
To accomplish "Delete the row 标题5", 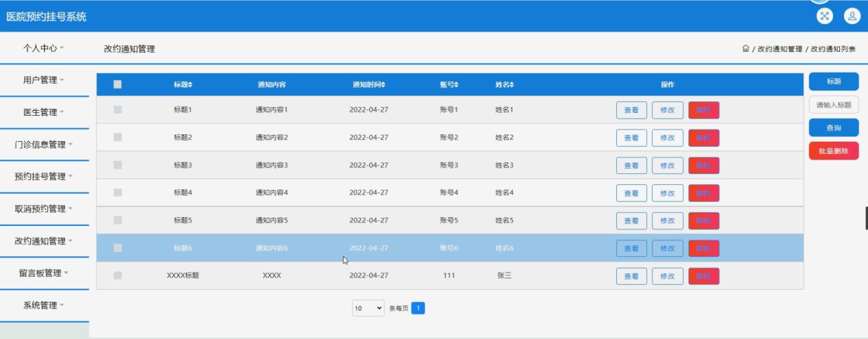I will (704, 221).
